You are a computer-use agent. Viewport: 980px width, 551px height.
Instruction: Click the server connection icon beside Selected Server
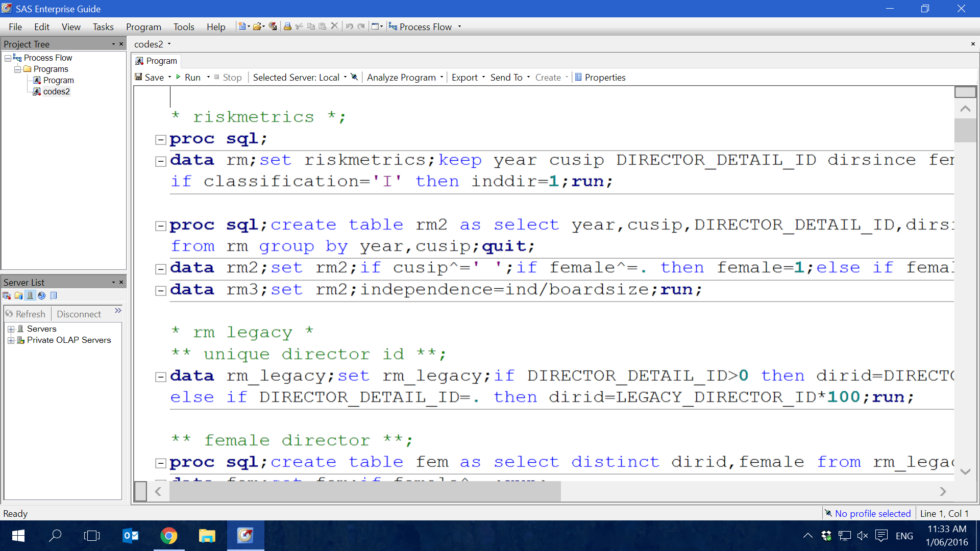(354, 77)
